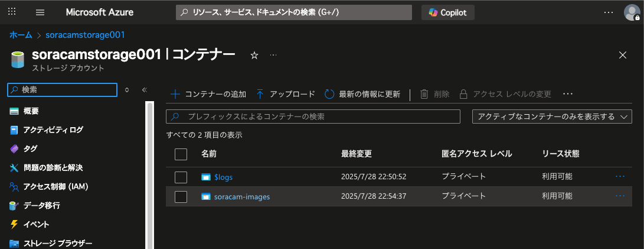The height and width of the screenshot is (249, 644).
Task: Open the top bar more options ellipsis
Action: (608, 12)
